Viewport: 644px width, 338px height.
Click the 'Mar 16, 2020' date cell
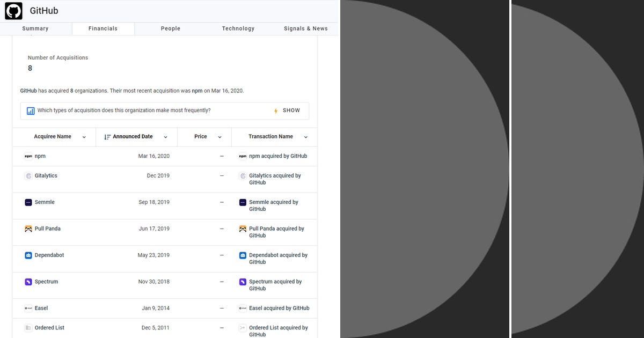(x=153, y=156)
